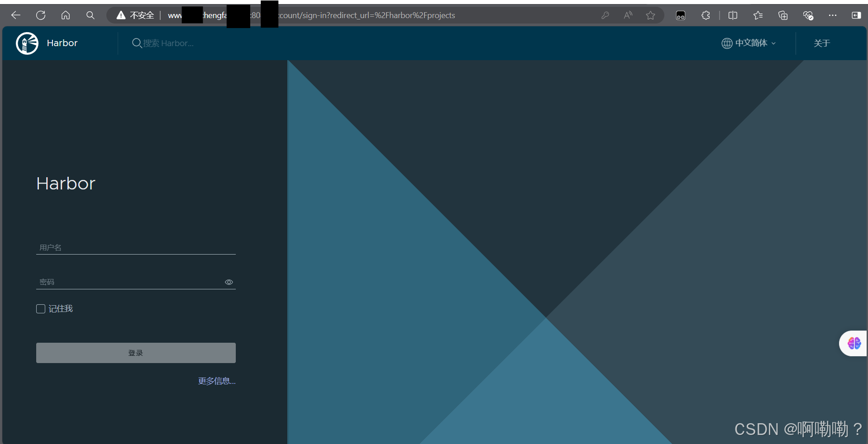Click the dark extension icon beside the favorites star
Image resolution: width=868 pixels, height=444 pixels.
(x=680, y=16)
